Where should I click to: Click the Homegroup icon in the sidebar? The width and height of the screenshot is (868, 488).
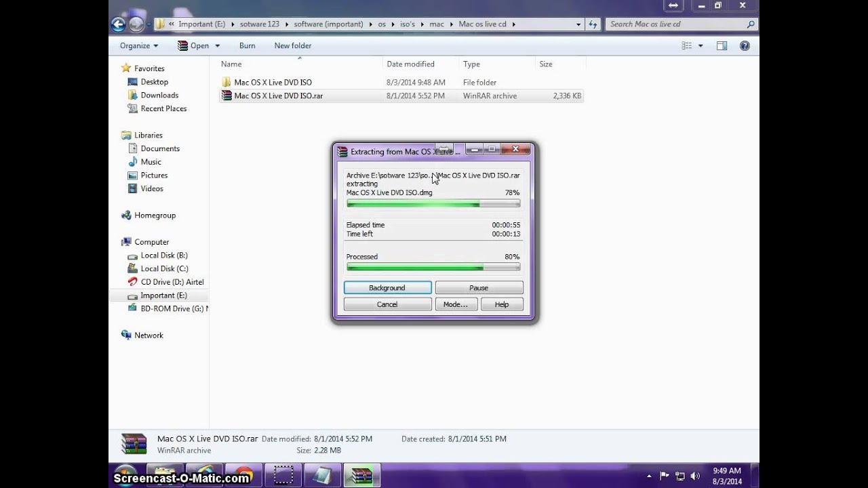point(126,215)
